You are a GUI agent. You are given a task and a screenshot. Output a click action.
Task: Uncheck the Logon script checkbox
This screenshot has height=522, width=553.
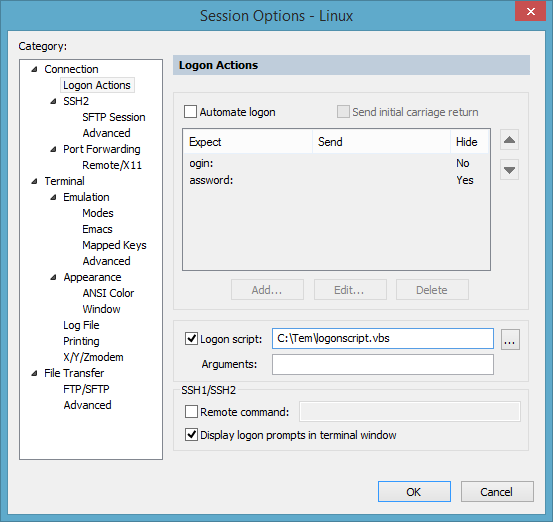(191, 339)
